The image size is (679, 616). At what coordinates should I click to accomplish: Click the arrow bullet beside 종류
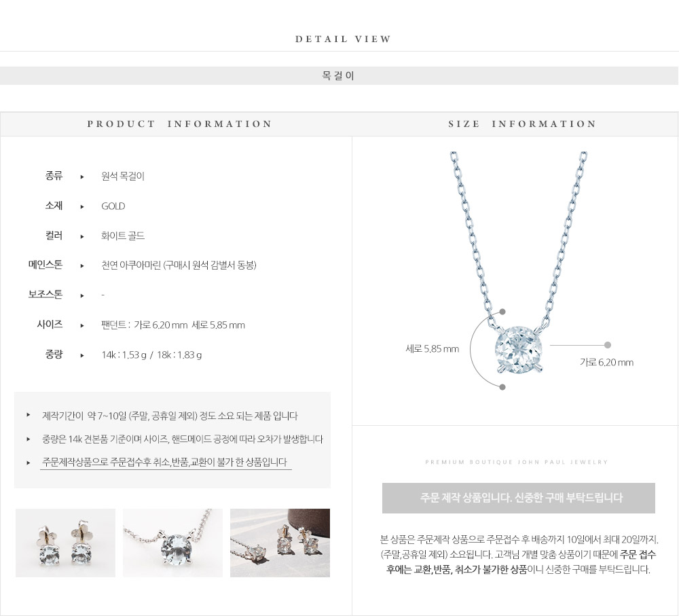pyautogui.click(x=82, y=177)
